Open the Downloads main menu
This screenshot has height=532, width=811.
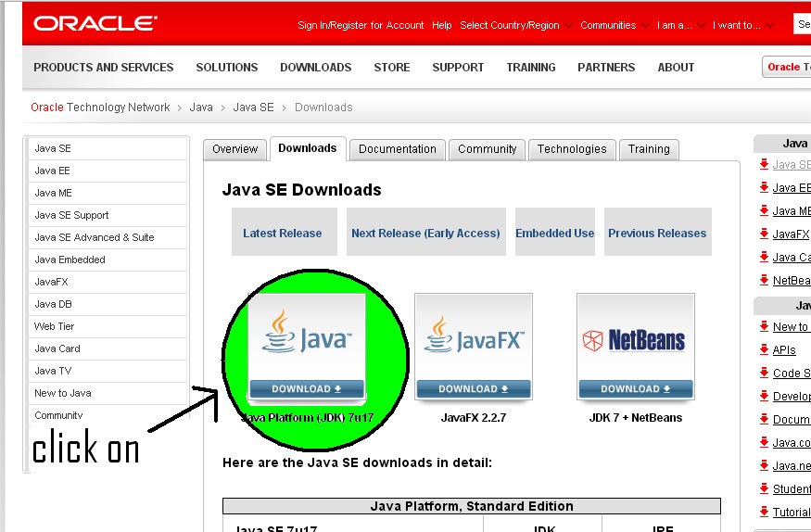315,68
